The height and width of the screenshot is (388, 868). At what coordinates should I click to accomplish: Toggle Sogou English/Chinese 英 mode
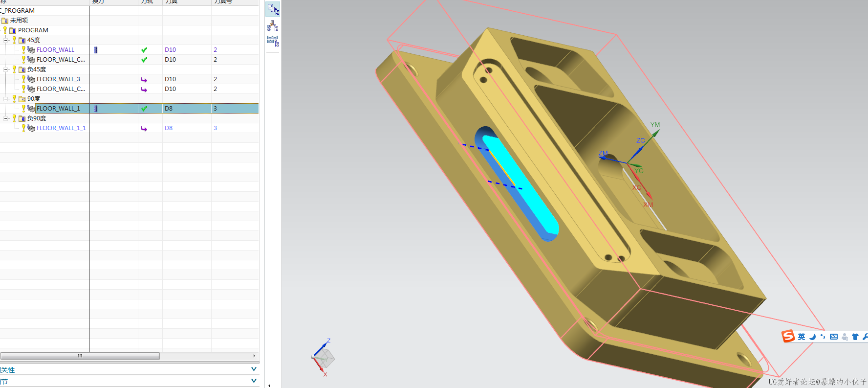click(802, 337)
